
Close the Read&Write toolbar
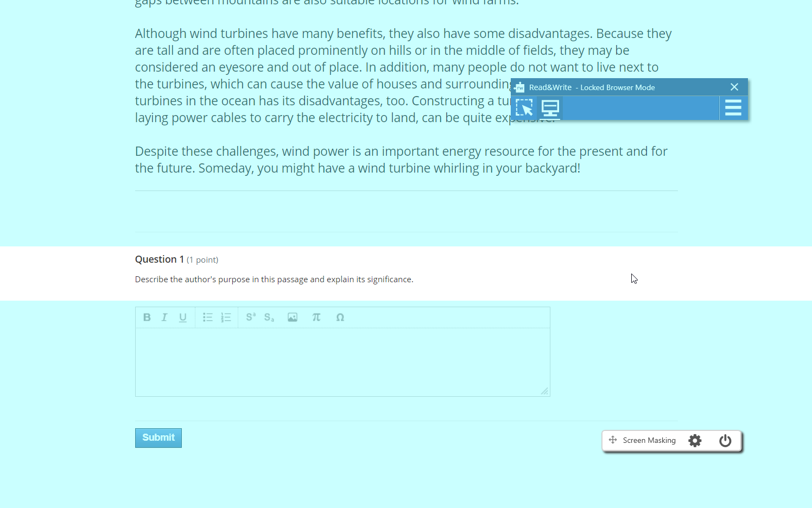[x=734, y=87]
